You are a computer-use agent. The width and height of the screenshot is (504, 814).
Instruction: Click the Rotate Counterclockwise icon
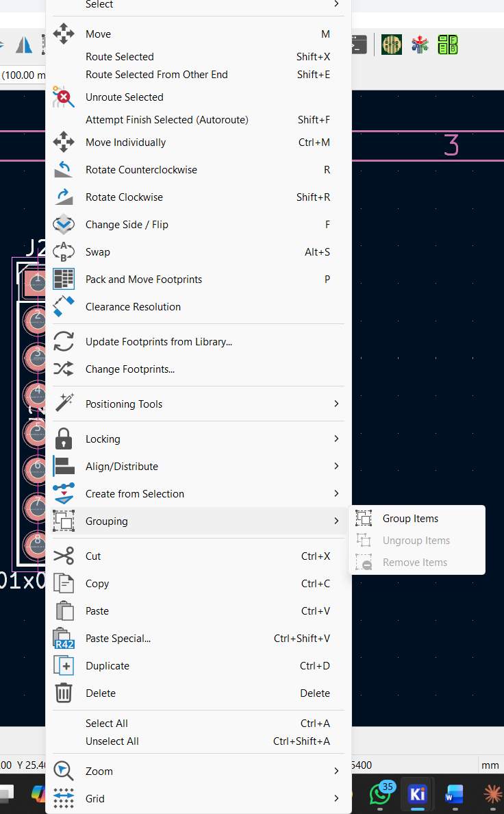[63, 170]
